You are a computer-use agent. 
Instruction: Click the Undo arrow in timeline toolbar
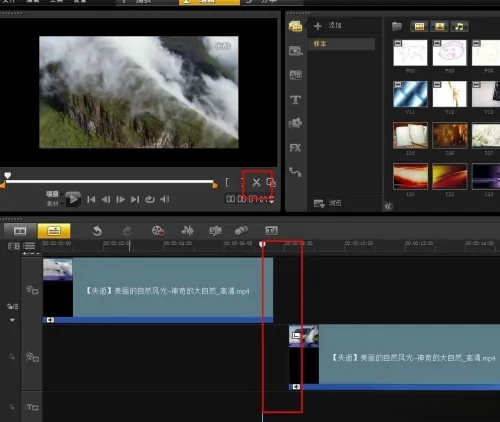tap(97, 231)
